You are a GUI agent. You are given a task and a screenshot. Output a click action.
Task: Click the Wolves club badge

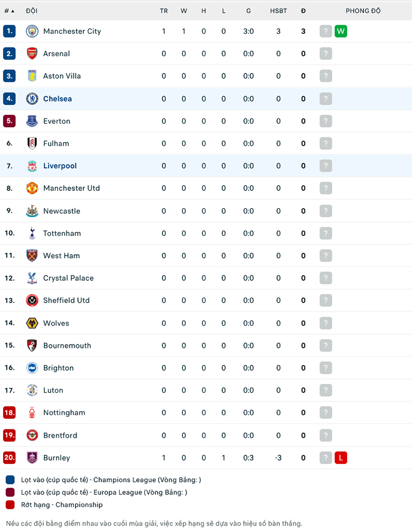coord(32,323)
